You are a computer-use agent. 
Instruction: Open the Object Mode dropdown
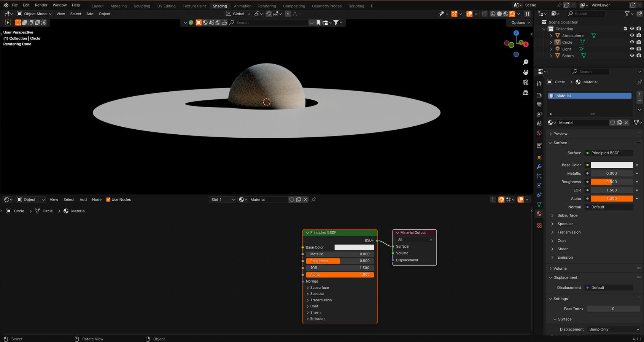tap(34, 14)
